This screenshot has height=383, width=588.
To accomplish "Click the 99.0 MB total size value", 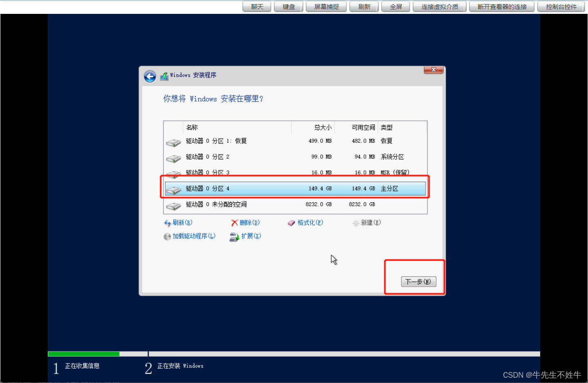I will click(x=321, y=157).
